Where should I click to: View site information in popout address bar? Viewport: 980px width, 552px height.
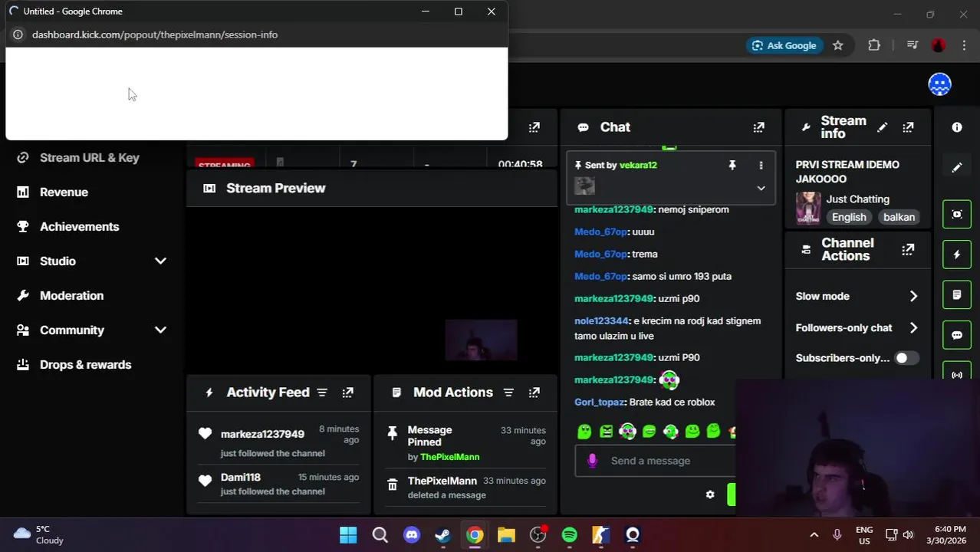point(18,34)
